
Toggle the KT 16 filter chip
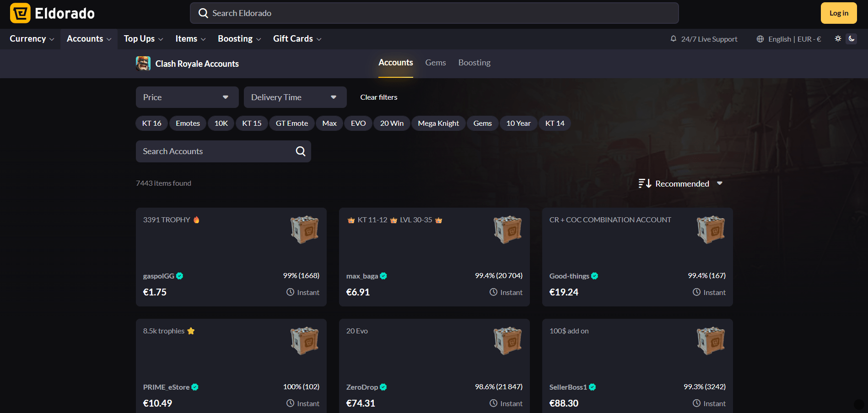click(152, 123)
